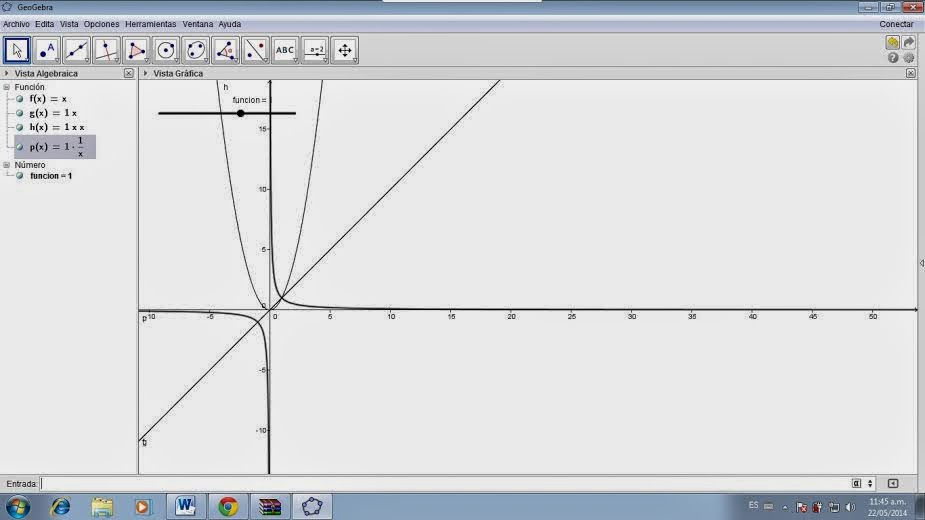Toggle visibility of p(x) function

[x=19, y=146]
